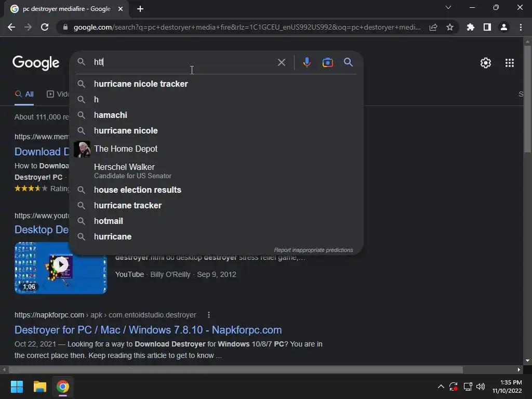Click the sync status tray icon
The image size is (532, 399).
454,387
